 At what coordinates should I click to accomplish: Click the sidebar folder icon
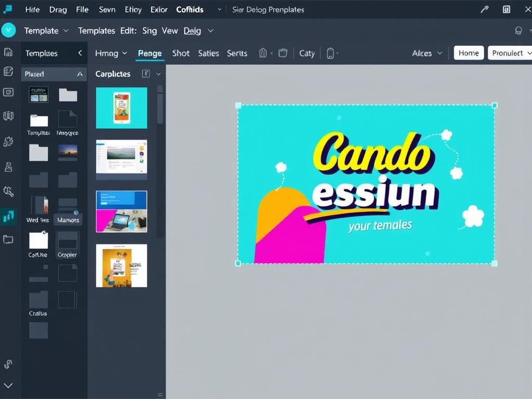[x=8, y=240]
